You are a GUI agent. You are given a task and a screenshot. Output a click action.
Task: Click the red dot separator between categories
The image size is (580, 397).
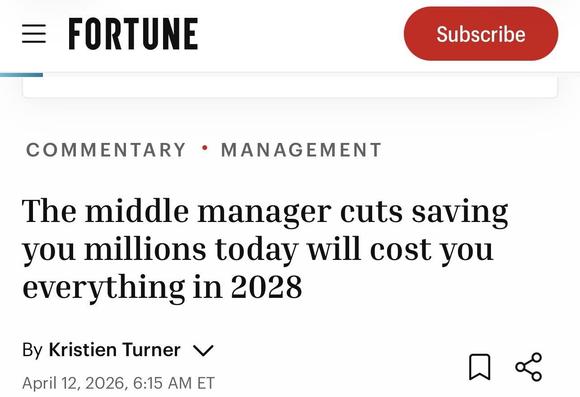pyautogui.click(x=204, y=148)
